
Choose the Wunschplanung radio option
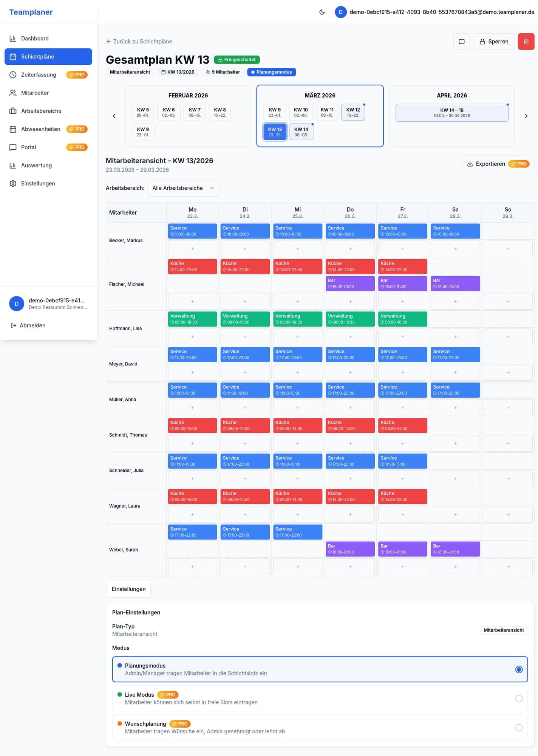519,728
